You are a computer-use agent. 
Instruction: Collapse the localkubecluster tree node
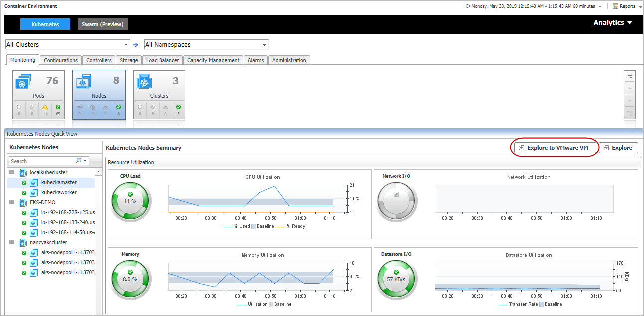point(12,172)
